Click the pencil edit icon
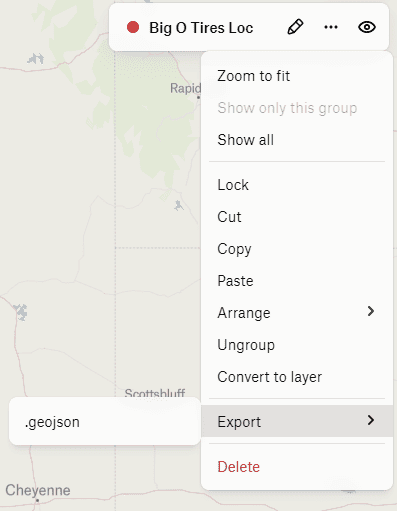This screenshot has height=511, width=397. coord(295,27)
